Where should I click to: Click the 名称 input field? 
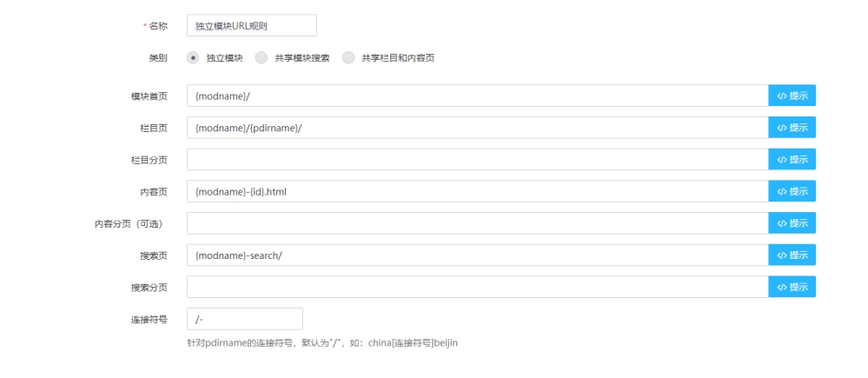coord(251,26)
